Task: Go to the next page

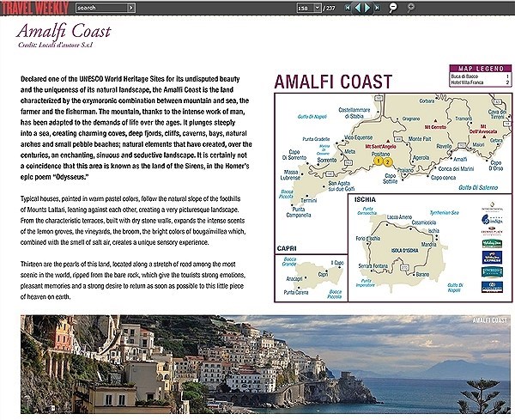Action: [367, 8]
